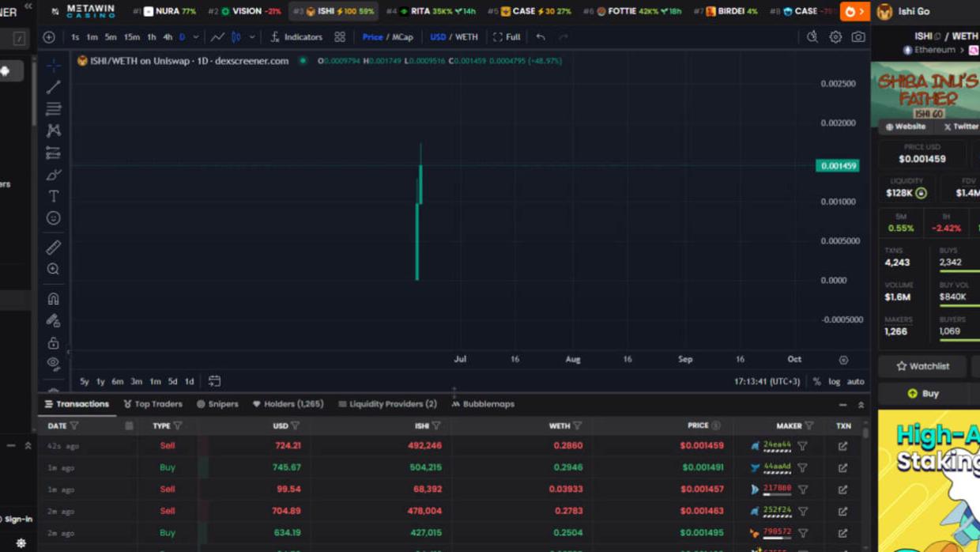Add symbol comparison with plus icon
The width and height of the screenshot is (980, 552).
point(49,37)
